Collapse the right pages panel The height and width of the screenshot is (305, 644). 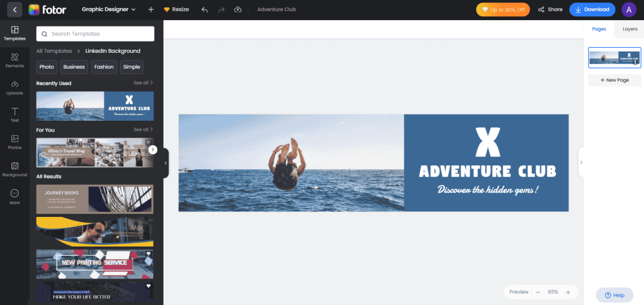pyautogui.click(x=581, y=162)
